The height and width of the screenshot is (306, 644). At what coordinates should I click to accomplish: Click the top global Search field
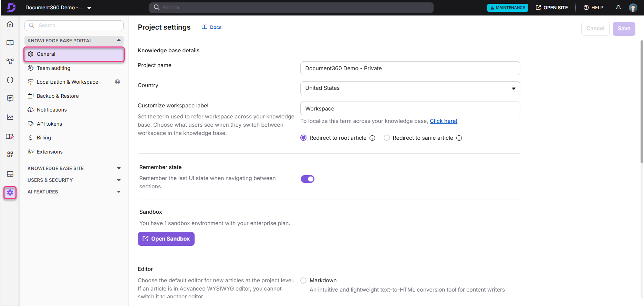(x=291, y=8)
